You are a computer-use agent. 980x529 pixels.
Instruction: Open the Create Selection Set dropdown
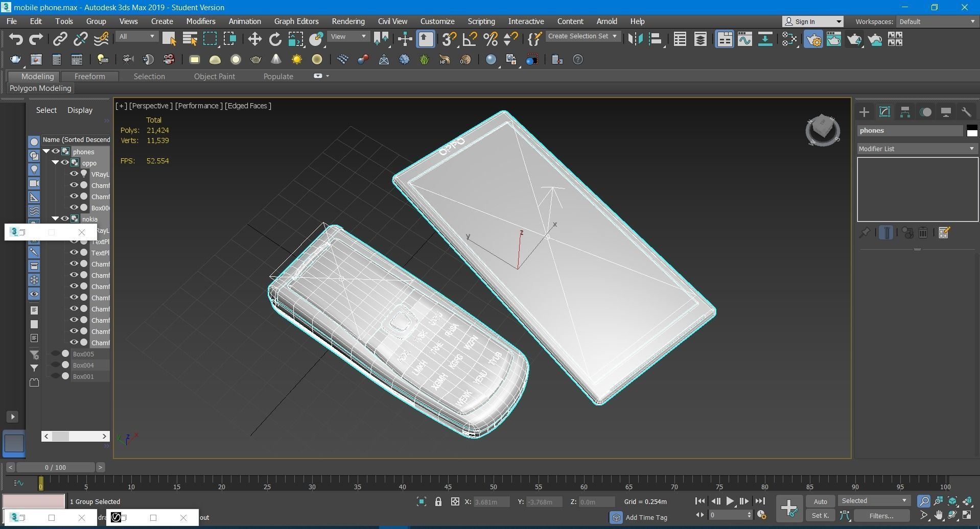[582, 36]
